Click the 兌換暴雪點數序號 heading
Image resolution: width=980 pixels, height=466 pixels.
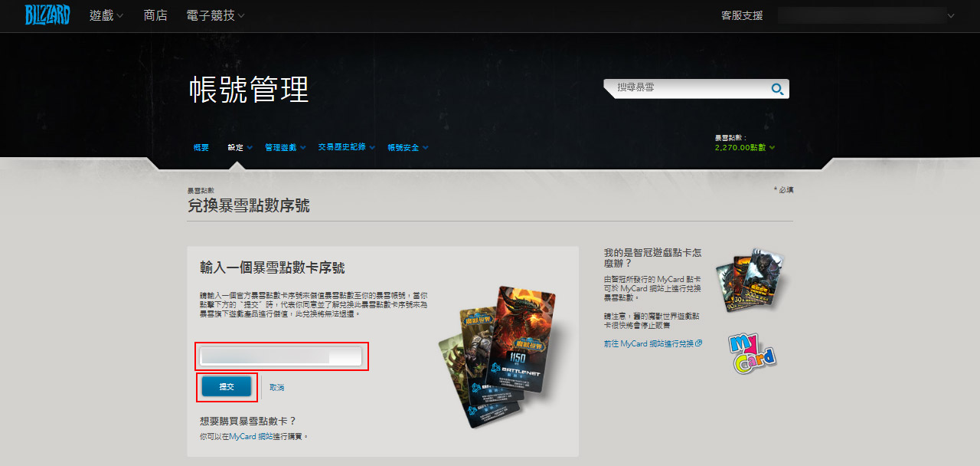tap(249, 205)
